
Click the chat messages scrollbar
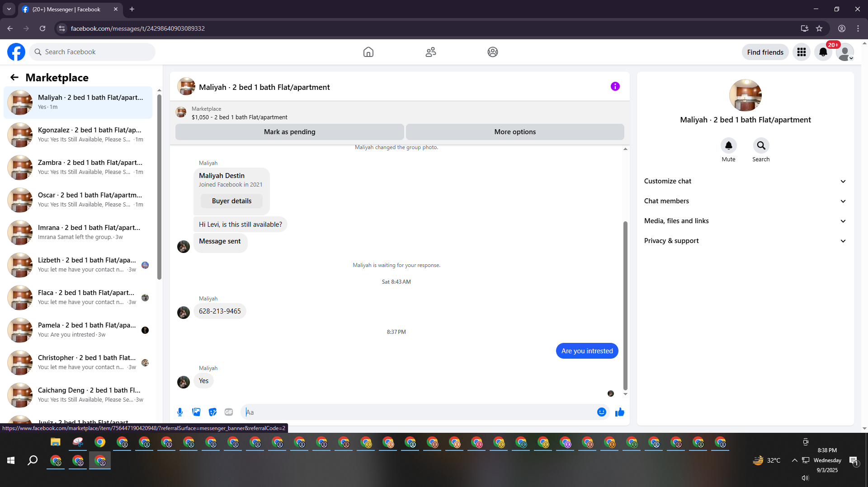[x=625, y=305]
